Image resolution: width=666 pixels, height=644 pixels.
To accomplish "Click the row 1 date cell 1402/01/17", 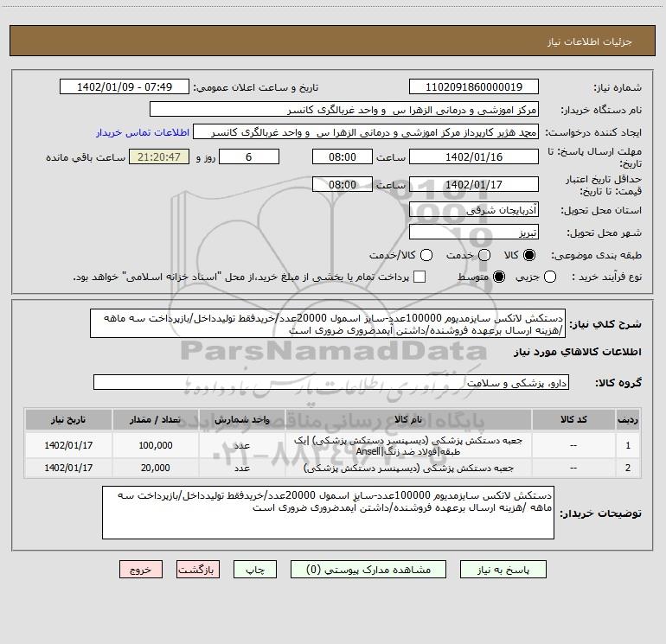I will point(68,445).
